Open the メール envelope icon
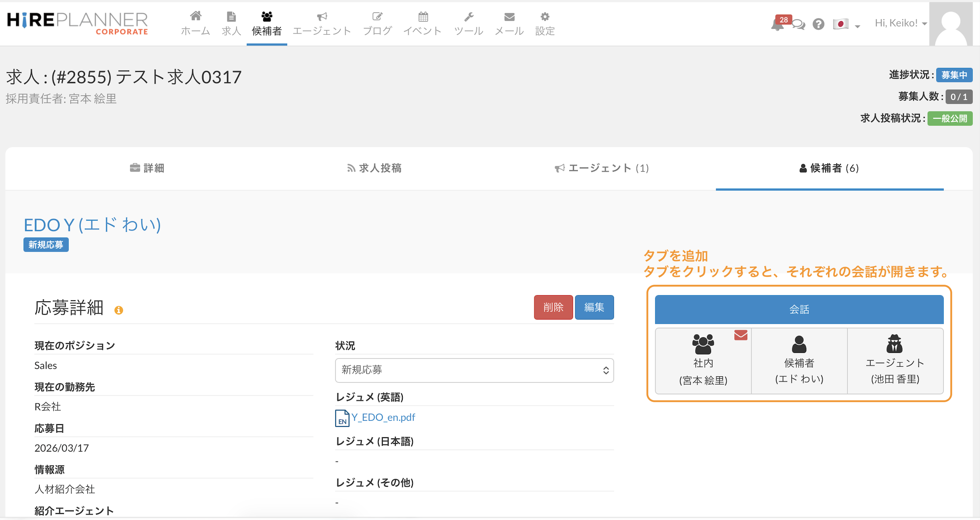Image resolution: width=980 pixels, height=520 pixels. (x=509, y=17)
